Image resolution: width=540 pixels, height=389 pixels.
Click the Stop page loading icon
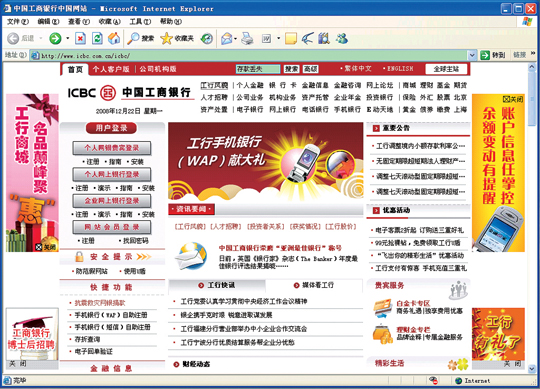point(80,38)
